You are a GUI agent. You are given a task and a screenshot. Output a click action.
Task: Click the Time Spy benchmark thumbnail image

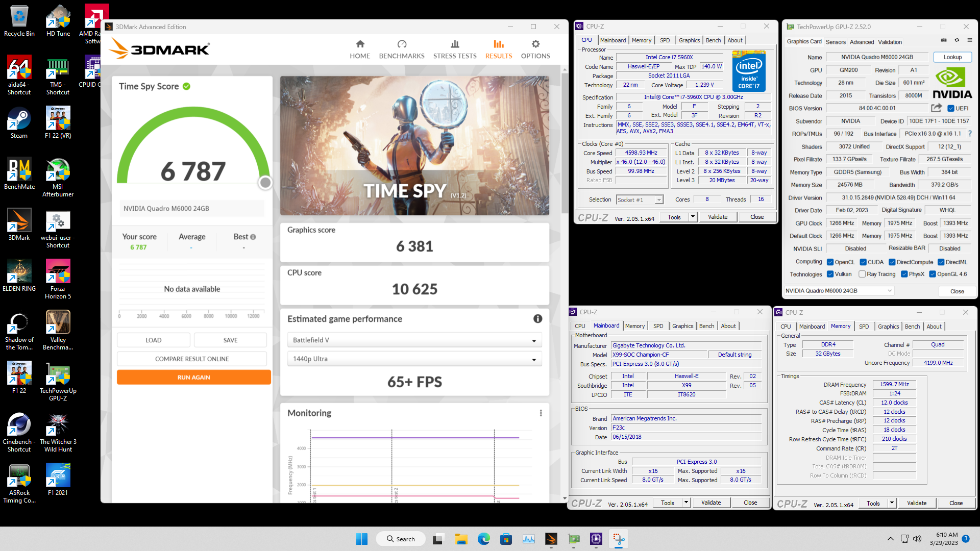pos(414,145)
